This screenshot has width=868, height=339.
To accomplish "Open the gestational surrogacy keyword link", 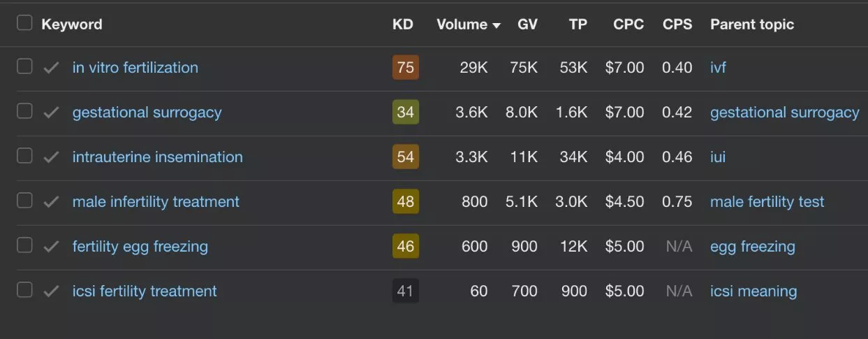I will click(147, 113).
